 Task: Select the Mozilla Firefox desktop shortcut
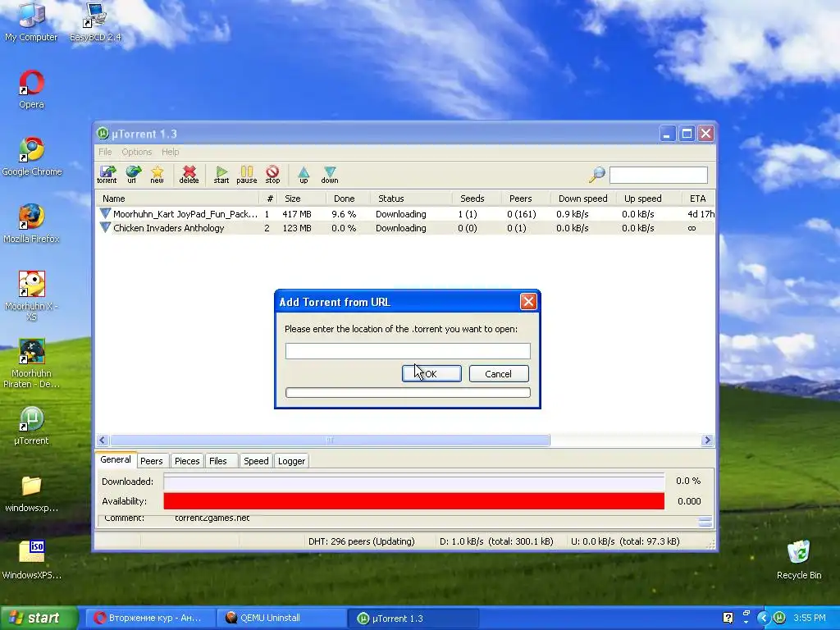32,224
